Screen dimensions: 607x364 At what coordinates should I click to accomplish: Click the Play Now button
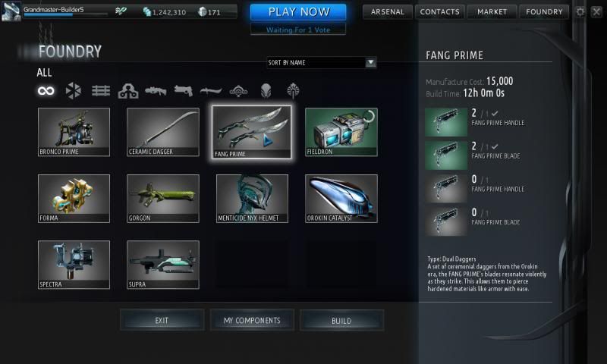(x=298, y=12)
